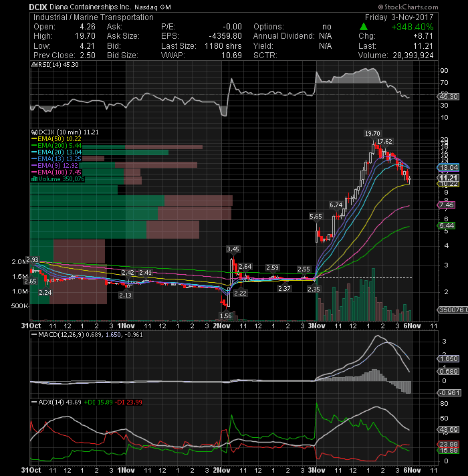Click the +DI 15.89 green label

(x=98, y=402)
